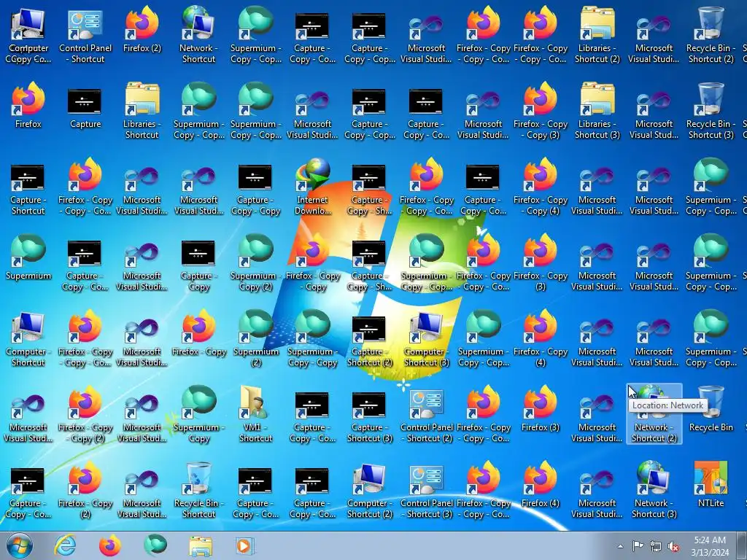The width and height of the screenshot is (747, 560).
Task: Open Firefox from the taskbar
Action: (x=109, y=545)
